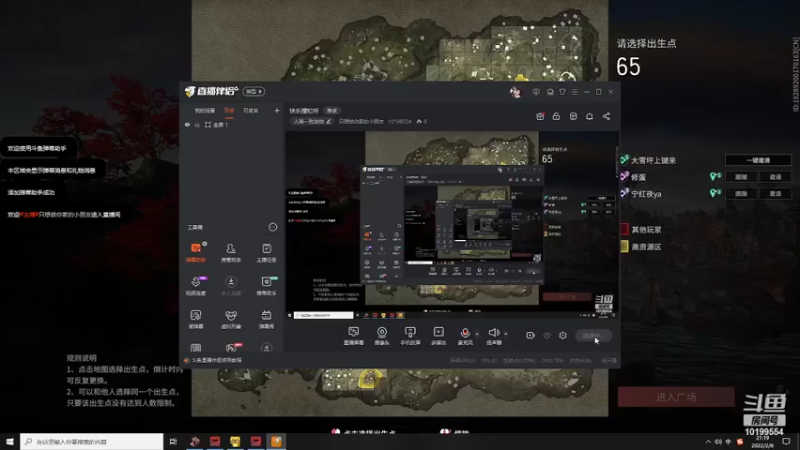800x450 pixels.
Task: Click 进入广场 button in game
Action: 676,397
